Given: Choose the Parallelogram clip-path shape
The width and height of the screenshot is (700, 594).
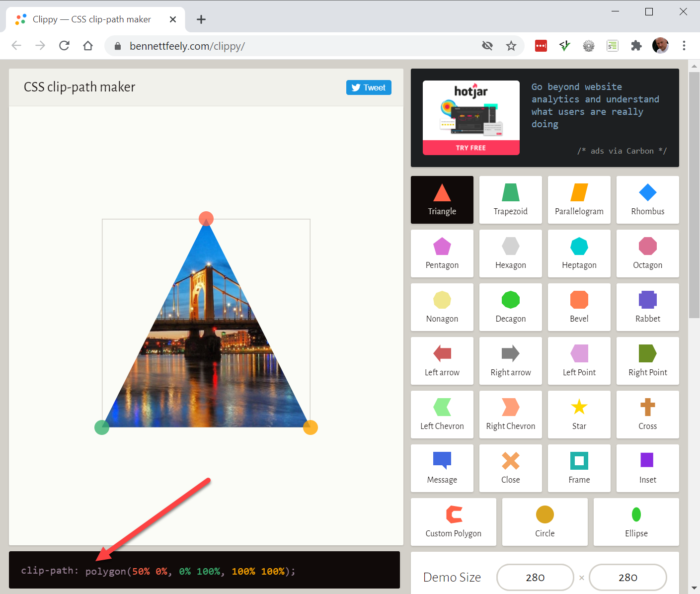Looking at the screenshot, I should (x=579, y=200).
